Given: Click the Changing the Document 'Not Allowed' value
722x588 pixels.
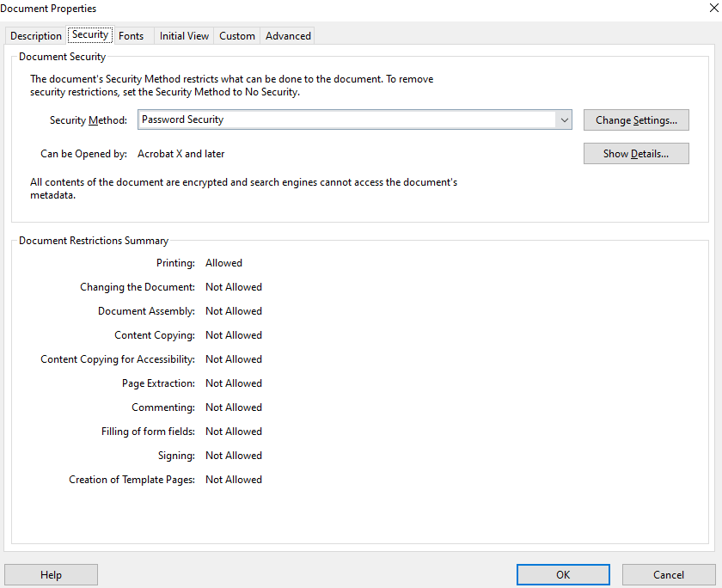Looking at the screenshot, I should pyautogui.click(x=234, y=287).
